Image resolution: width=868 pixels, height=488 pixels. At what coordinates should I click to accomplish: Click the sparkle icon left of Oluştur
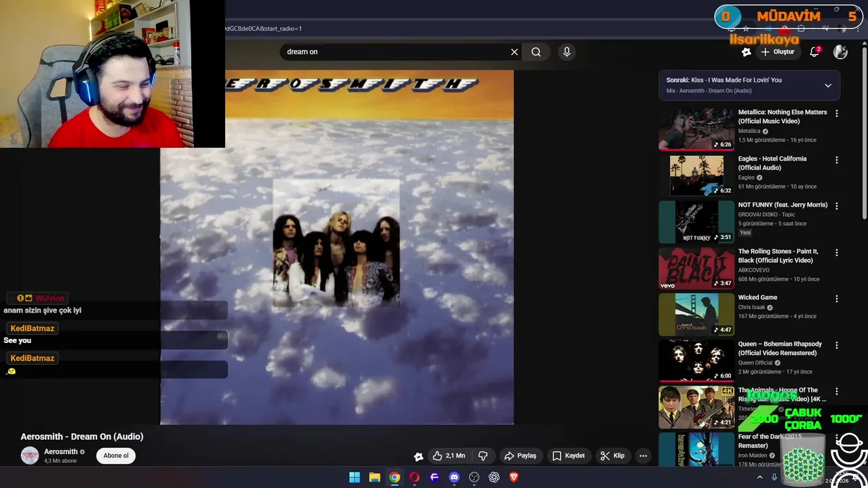pos(746,52)
